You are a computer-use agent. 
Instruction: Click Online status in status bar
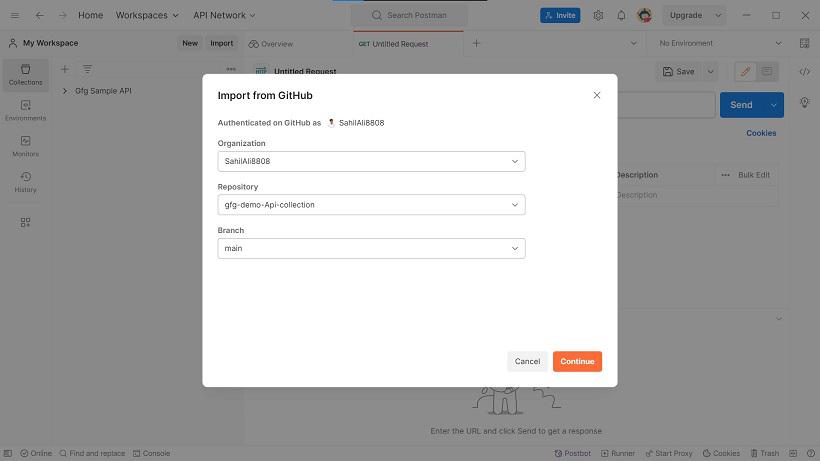pyautogui.click(x=36, y=453)
